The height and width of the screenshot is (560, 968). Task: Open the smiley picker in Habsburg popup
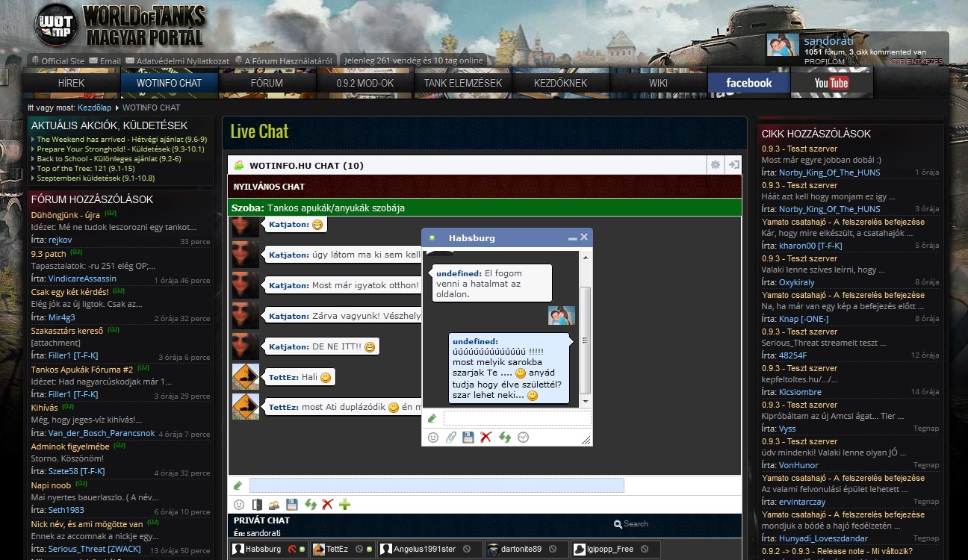click(433, 438)
